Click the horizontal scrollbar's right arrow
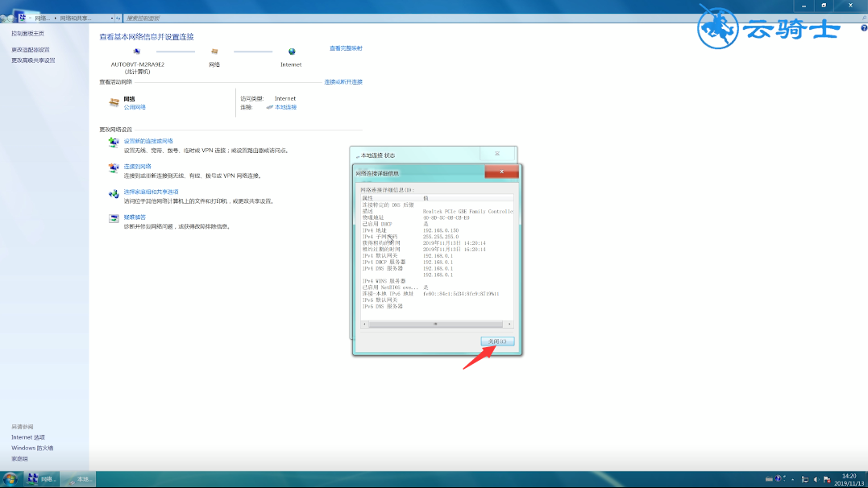 click(509, 325)
